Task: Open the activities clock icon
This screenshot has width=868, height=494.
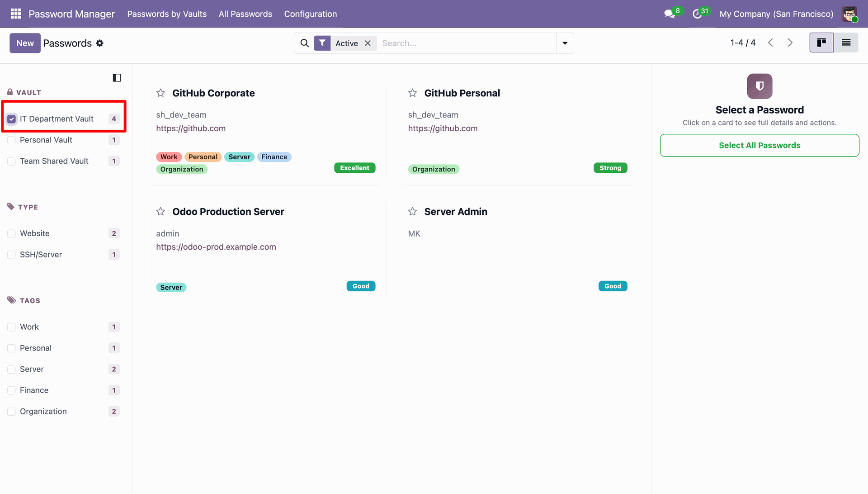Action: point(697,14)
